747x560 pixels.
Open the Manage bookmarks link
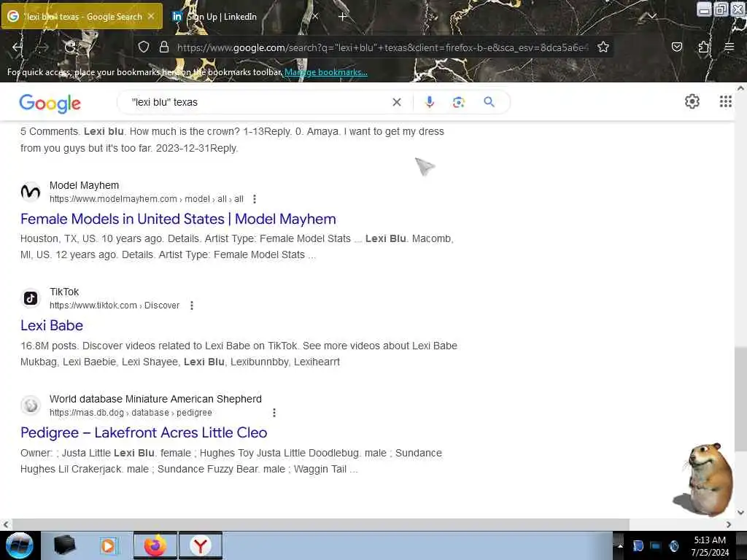pyautogui.click(x=326, y=72)
